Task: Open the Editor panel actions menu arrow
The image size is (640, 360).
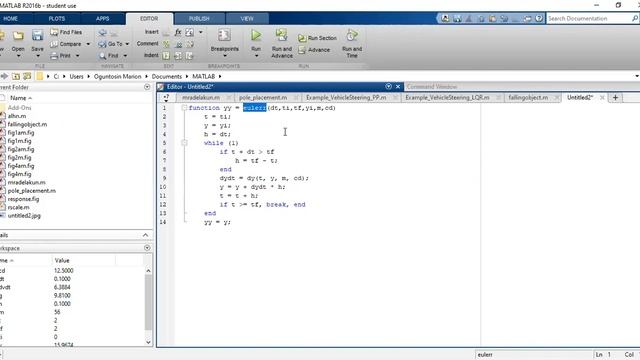Action: point(388,87)
